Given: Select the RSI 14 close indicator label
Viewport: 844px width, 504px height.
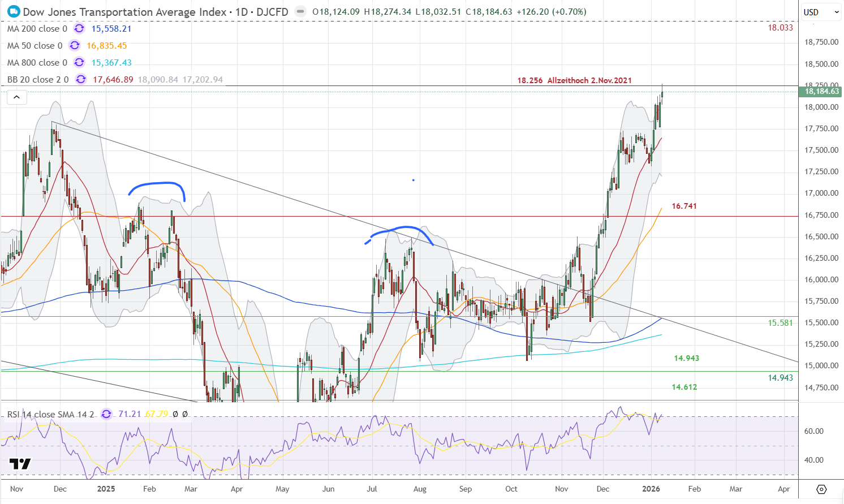Looking at the screenshot, I should [50, 414].
